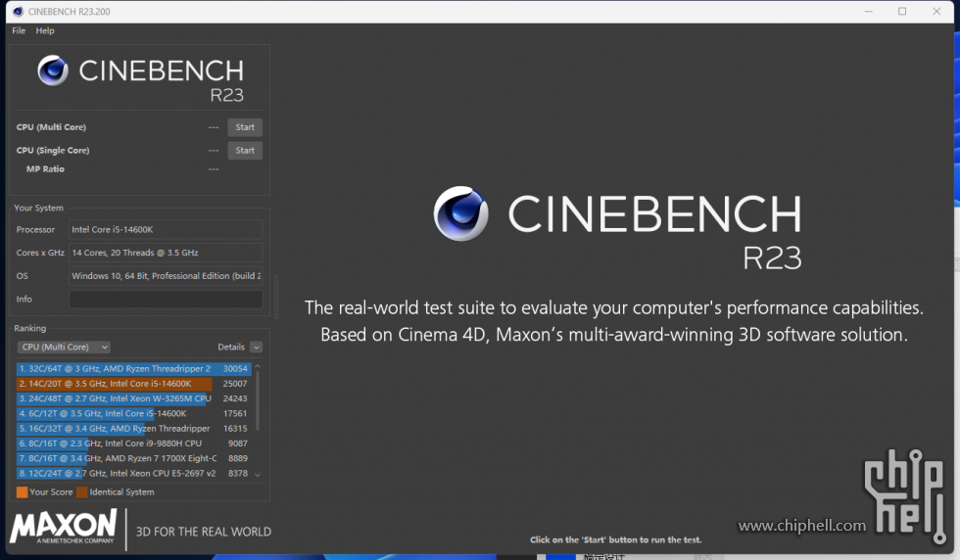
Task: Click the Processor name field
Action: [166, 229]
